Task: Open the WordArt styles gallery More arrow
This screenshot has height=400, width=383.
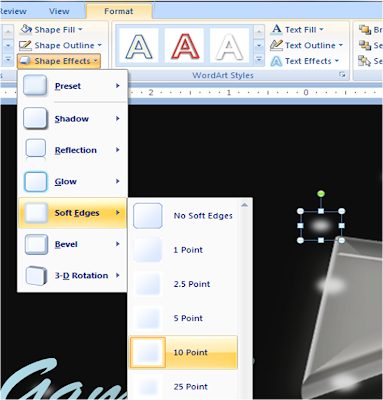Action: pyautogui.click(x=259, y=60)
